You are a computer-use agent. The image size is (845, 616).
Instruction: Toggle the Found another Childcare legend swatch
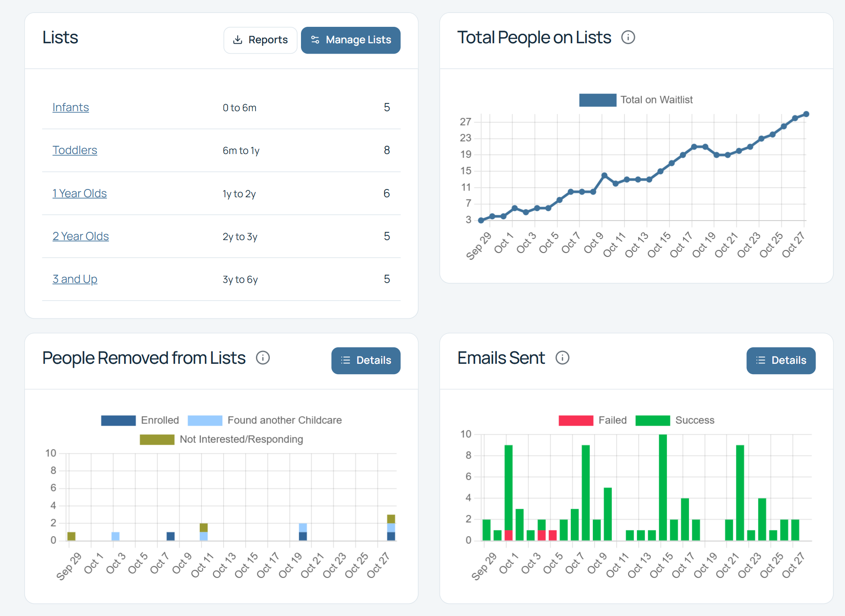click(205, 420)
